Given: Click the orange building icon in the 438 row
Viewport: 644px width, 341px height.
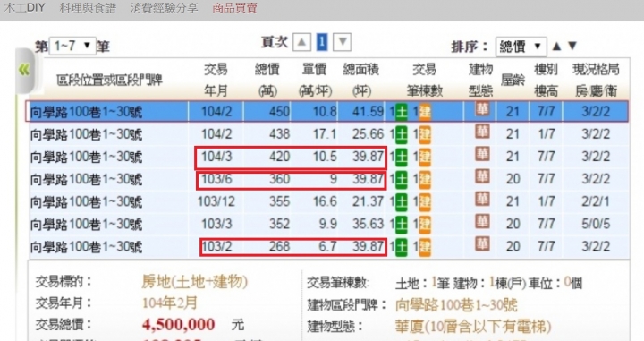Looking at the screenshot, I should 425,134.
